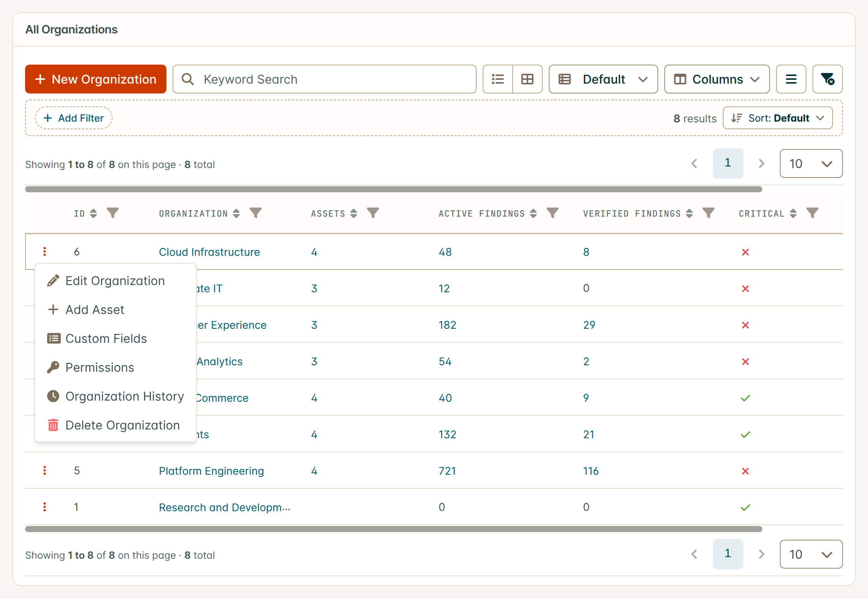Sort the Organization column

236,213
